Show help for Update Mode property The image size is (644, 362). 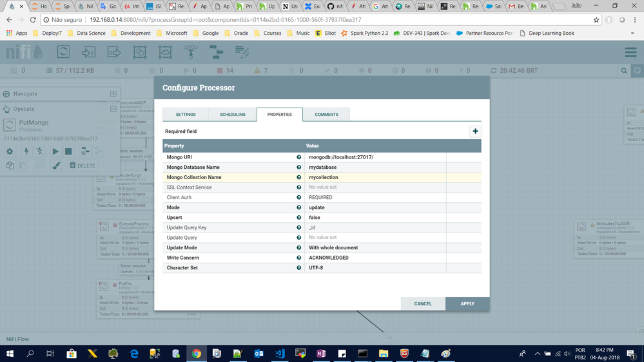(298, 247)
